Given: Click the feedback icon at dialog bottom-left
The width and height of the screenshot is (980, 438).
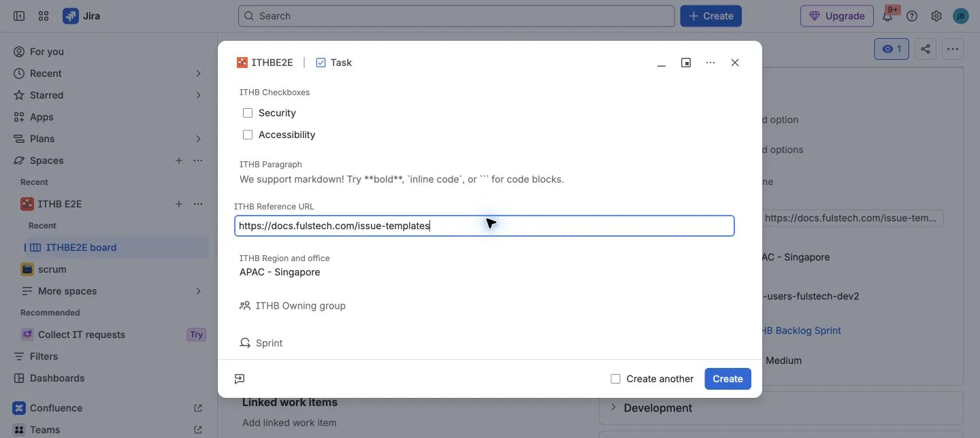Looking at the screenshot, I should tap(240, 379).
